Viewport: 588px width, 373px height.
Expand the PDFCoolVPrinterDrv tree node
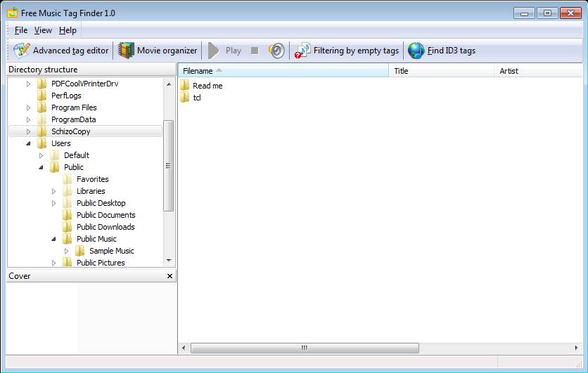[29, 84]
